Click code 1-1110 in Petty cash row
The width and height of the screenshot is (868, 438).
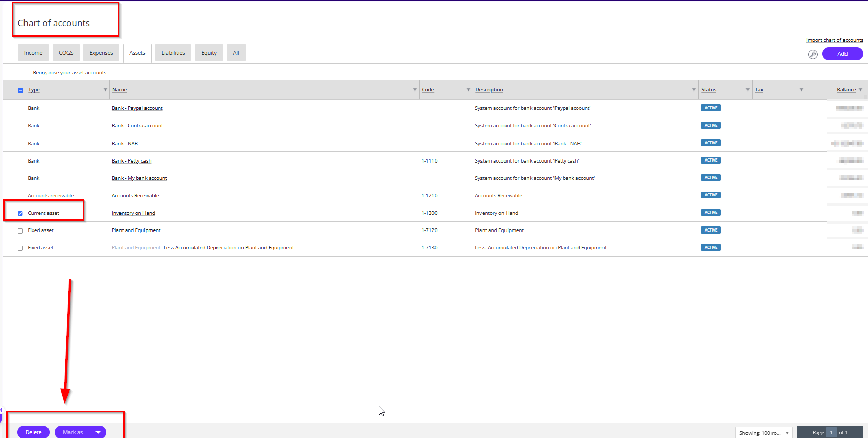[x=429, y=161]
